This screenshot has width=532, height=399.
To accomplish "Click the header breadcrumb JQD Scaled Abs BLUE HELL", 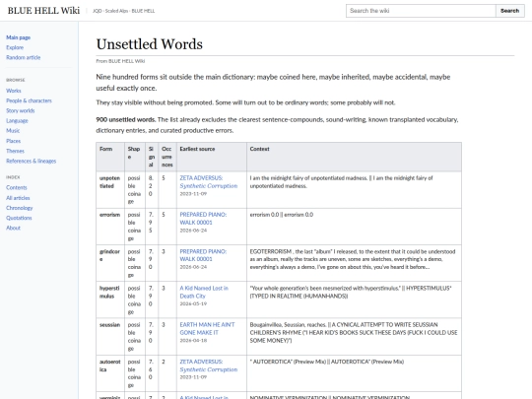I will click(x=123, y=11).
